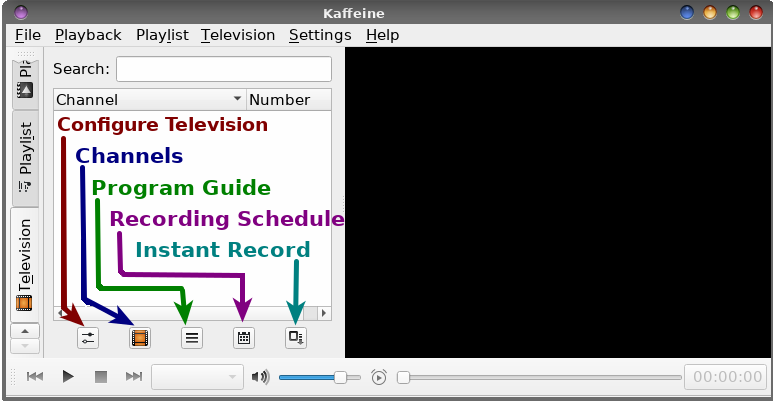The height and width of the screenshot is (401, 773).
Task: Open the Configure Television sliders icon
Action: [88, 338]
